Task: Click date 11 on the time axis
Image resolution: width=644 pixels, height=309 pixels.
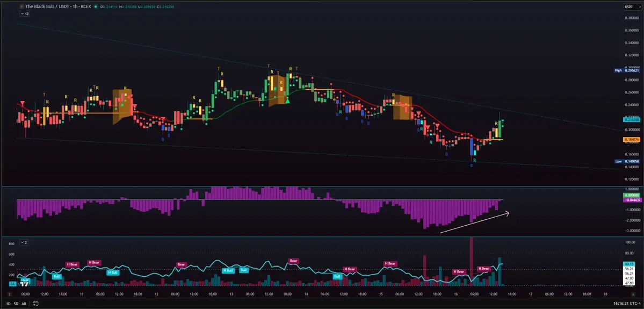Action: pyautogui.click(x=81, y=294)
